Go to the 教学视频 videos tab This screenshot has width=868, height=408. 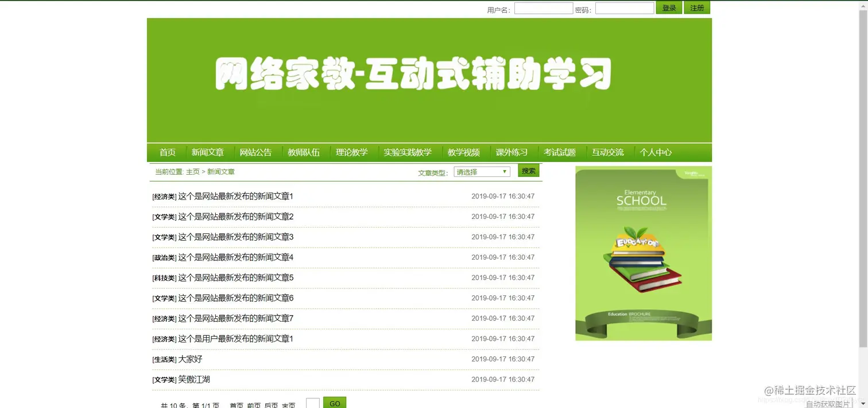tap(463, 152)
